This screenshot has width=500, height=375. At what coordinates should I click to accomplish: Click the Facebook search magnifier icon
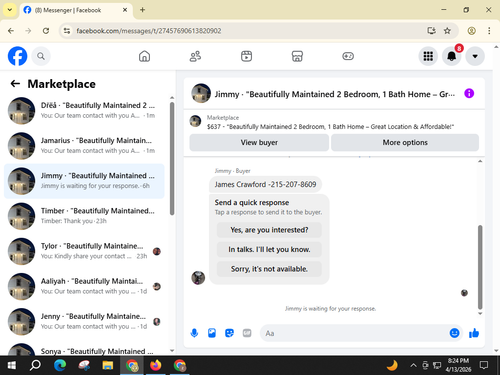coord(41,56)
